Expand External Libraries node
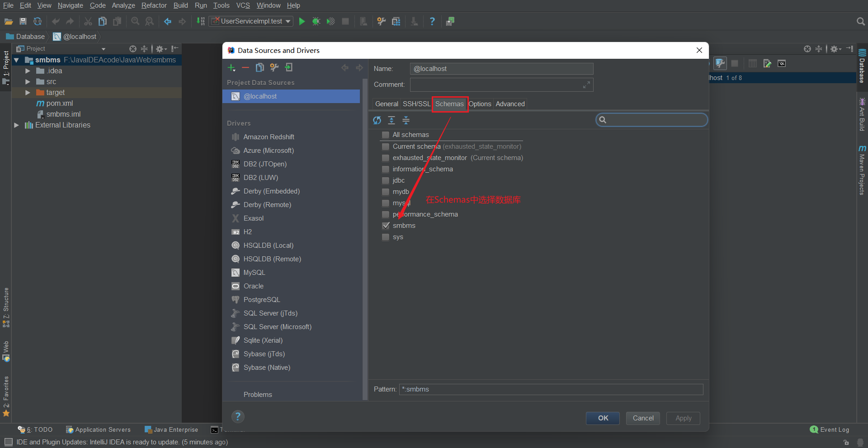This screenshot has width=868, height=448. pos(16,125)
